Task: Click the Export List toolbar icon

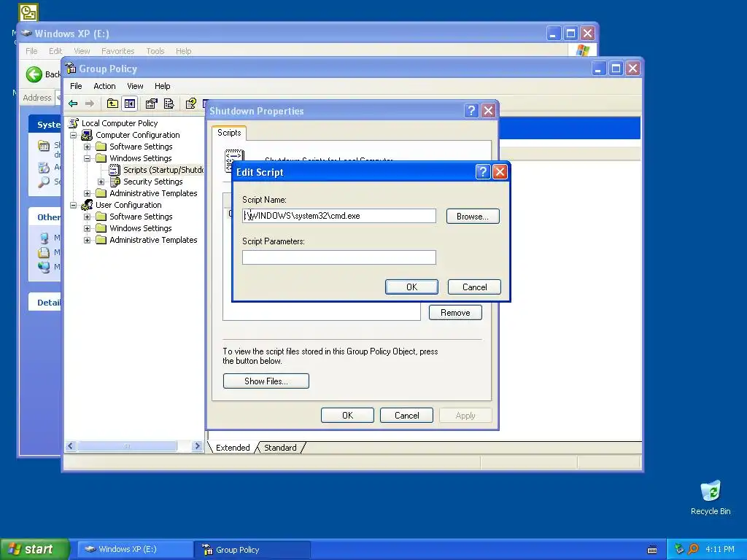Action: pyautogui.click(x=169, y=104)
